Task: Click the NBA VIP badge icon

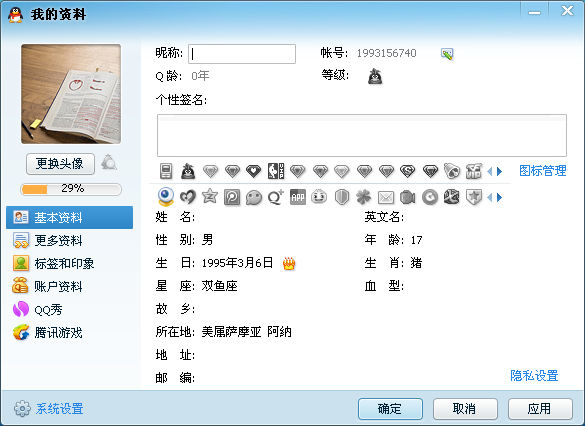Action: tap(276, 171)
